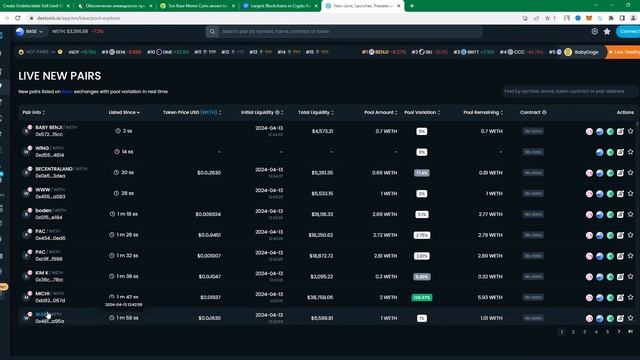Open browser extensions puzzle icon

[x=611, y=18]
